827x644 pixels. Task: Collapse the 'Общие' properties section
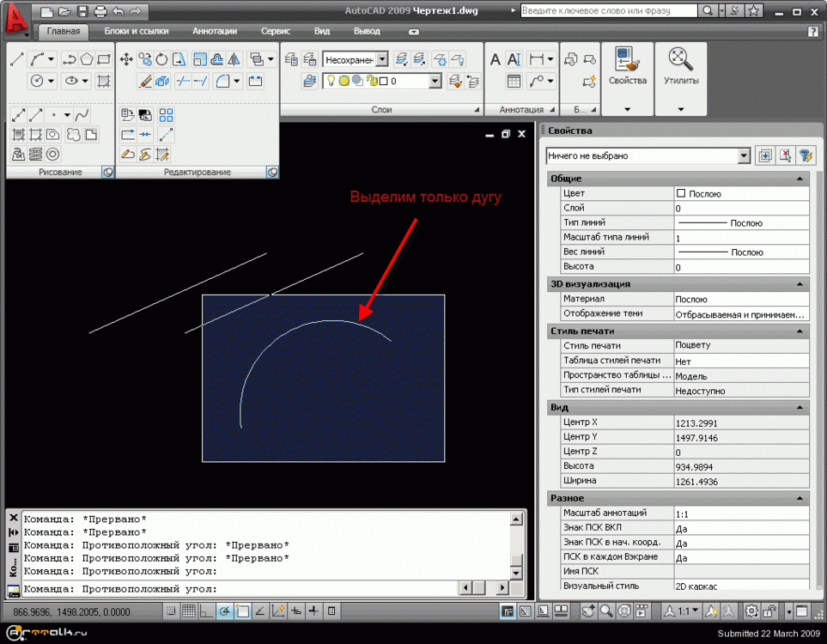point(800,179)
